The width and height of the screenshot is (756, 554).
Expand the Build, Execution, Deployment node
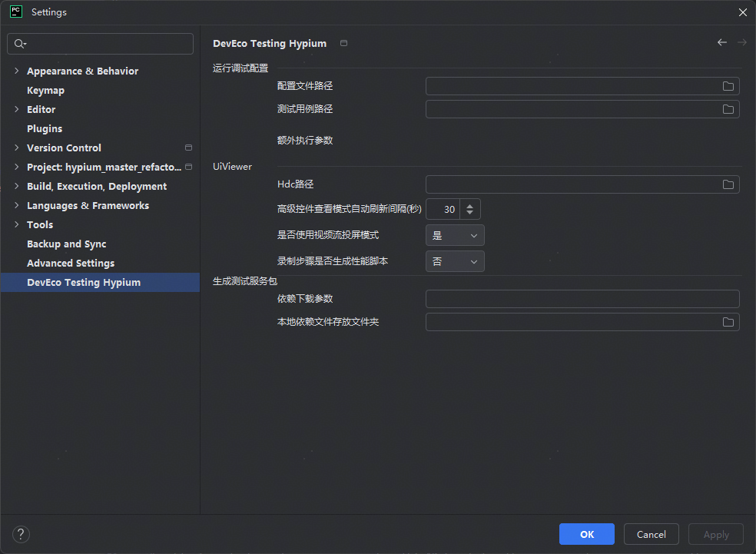point(17,186)
